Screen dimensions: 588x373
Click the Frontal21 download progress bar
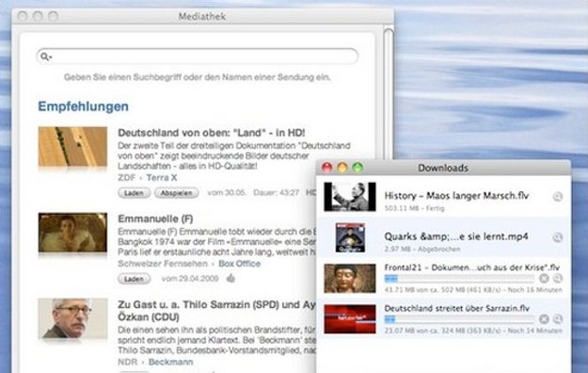(459, 279)
